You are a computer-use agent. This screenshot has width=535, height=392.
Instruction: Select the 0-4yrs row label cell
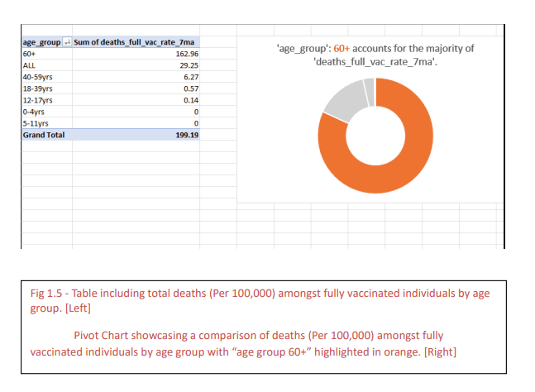(x=33, y=112)
